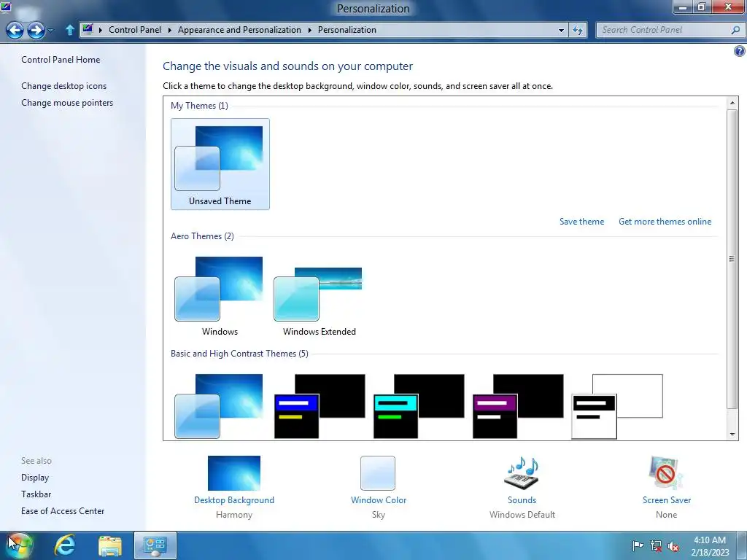This screenshot has height=560, width=747.
Task: Click the Control Panel icon in address bar
Action: [x=88, y=29]
